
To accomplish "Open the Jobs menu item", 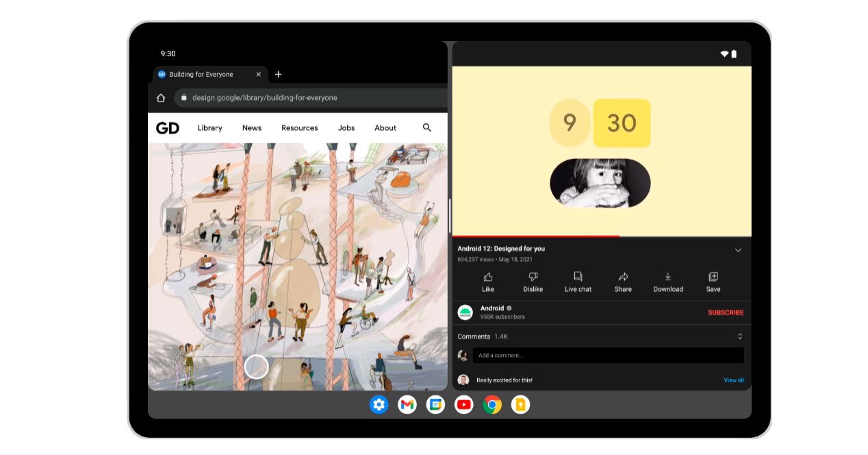I will [x=346, y=128].
